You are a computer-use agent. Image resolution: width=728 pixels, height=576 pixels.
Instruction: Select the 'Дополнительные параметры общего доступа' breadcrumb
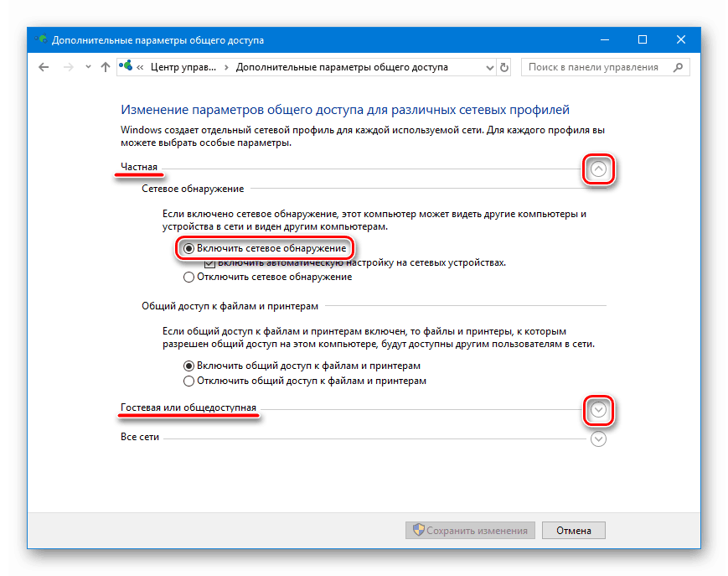(x=342, y=67)
